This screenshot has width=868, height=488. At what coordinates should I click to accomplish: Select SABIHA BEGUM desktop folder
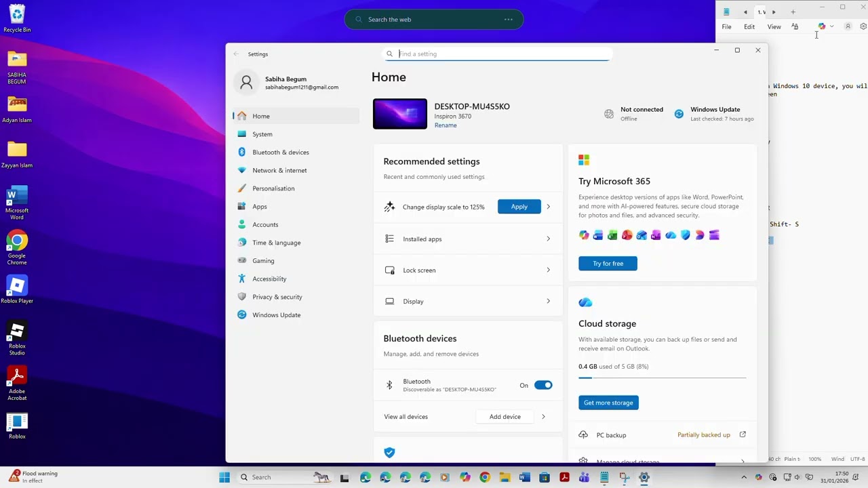17,67
